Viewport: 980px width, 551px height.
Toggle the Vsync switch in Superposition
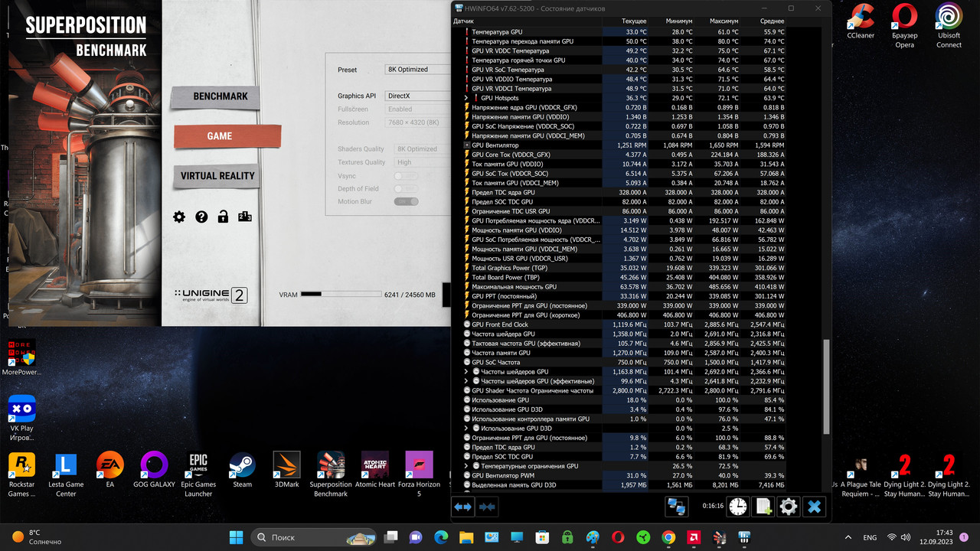point(406,175)
